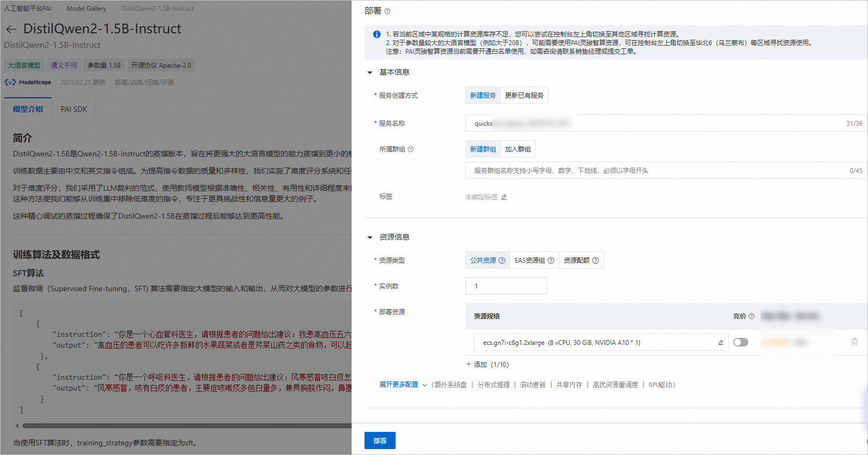Click 人工智能平台PAI breadcrumb
This screenshot has height=455, width=868.
28,9
